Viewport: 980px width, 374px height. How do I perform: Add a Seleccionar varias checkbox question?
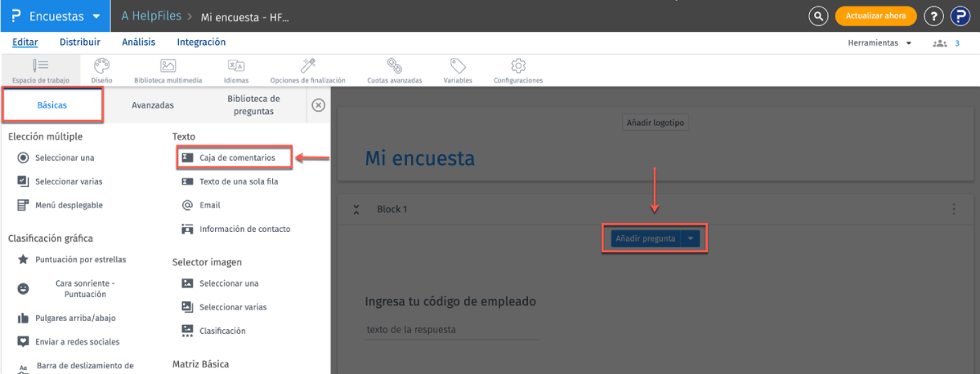pos(60,181)
